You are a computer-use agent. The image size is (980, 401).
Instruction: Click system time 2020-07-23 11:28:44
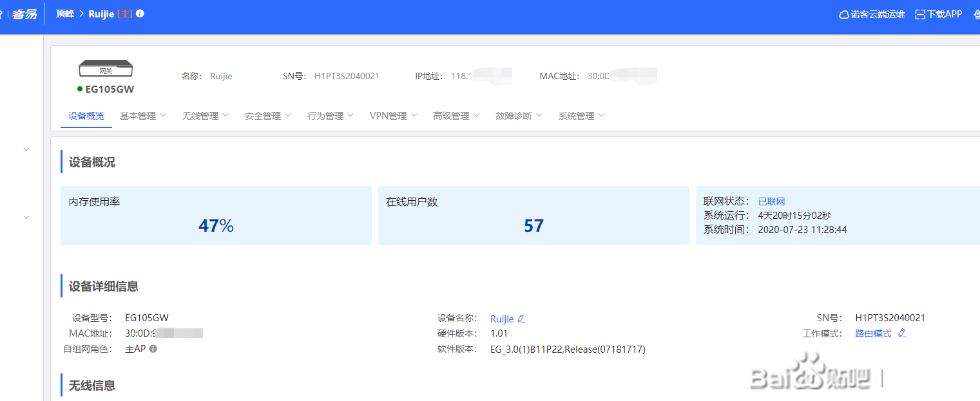802,229
